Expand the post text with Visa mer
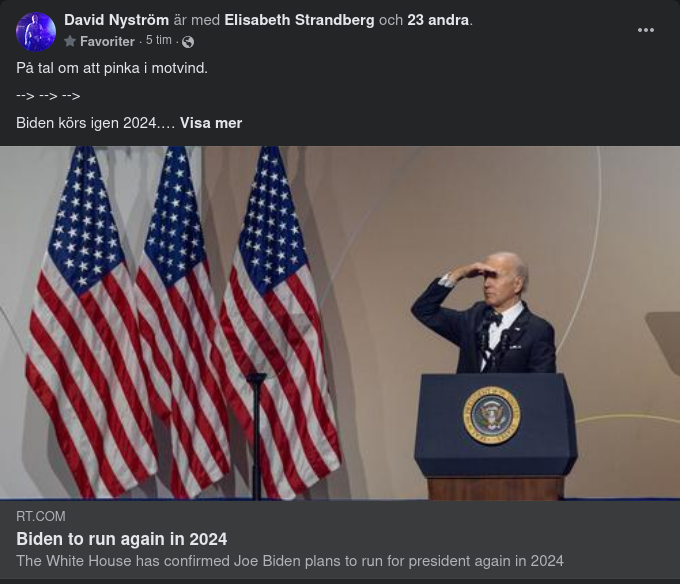The width and height of the screenshot is (680, 584). point(211,123)
